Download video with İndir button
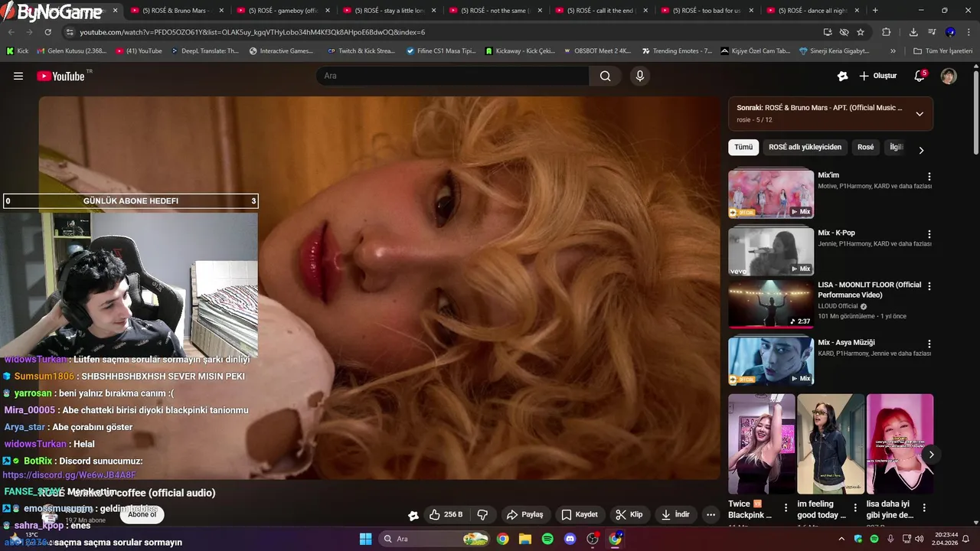980x551 pixels. tap(675, 514)
